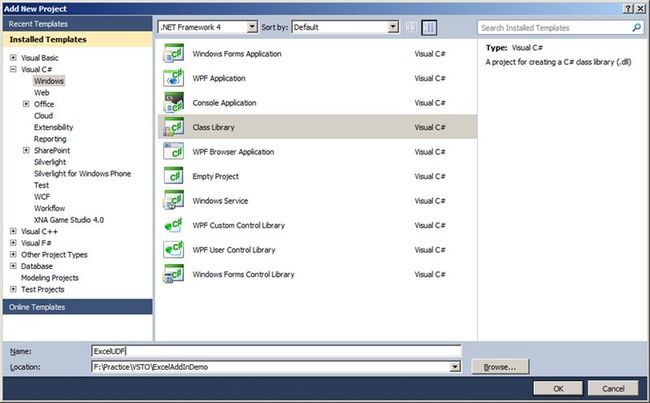This screenshot has width=650, height=403.
Task: Select the Console Application label
Action: tap(224, 103)
